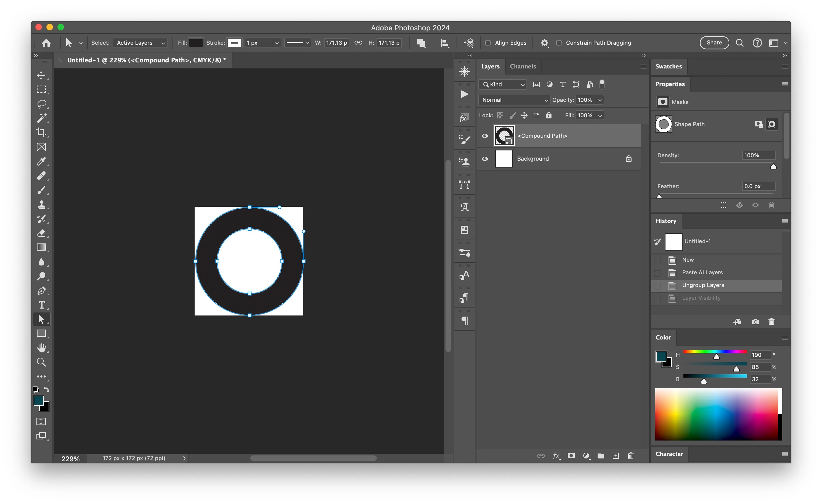Open the Normal blend mode dropdown
The height and width of the screenshot is (504, 822).
tap(514, 100)
